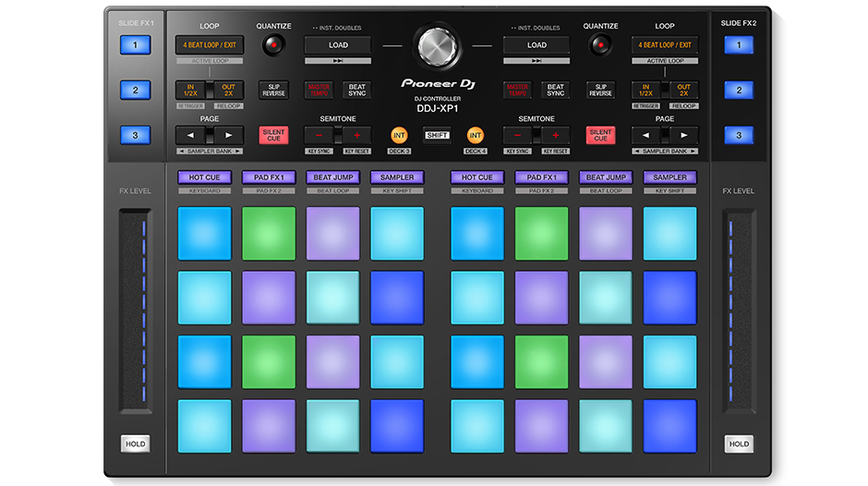
Task: Hit the orange INT button for Deck 4
Action: pyautogui.click(x=475, y=135)
